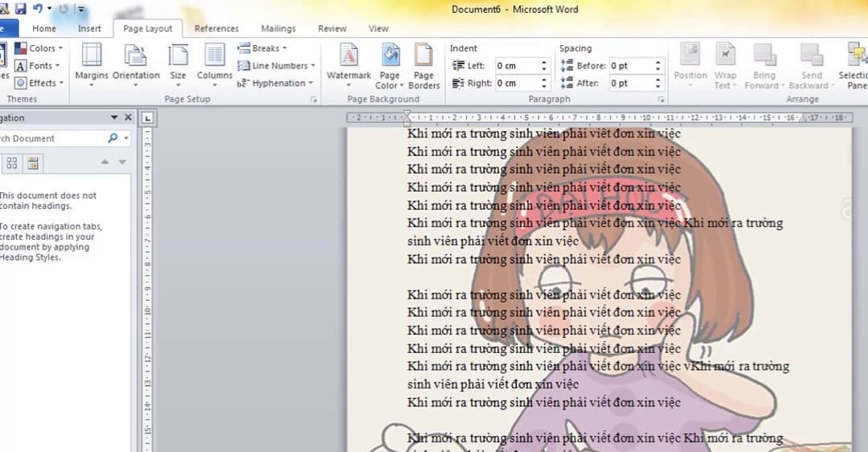Screen dimensions: 868x452
Task: Open Customize Quick Access Toolbar dropdown
Action: point(81,9)
